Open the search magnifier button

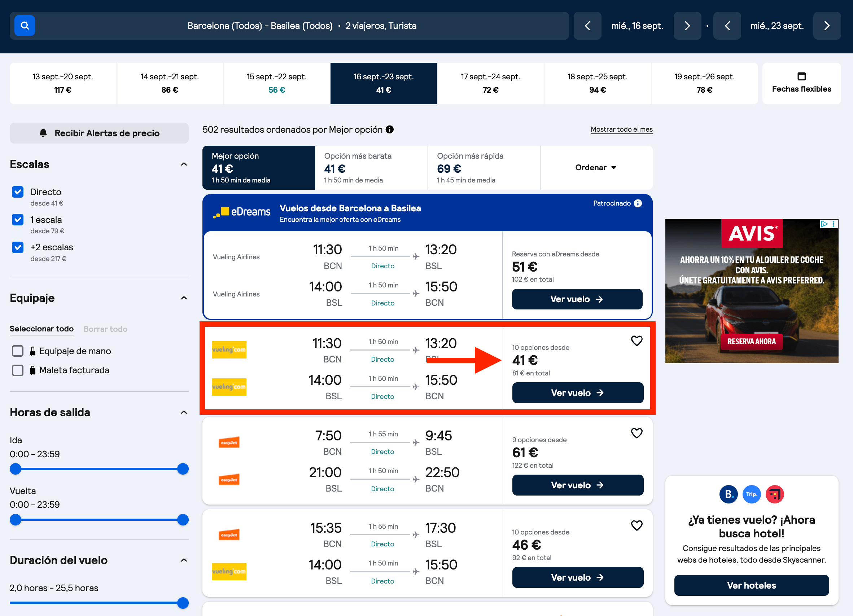(x=25, y=26)
